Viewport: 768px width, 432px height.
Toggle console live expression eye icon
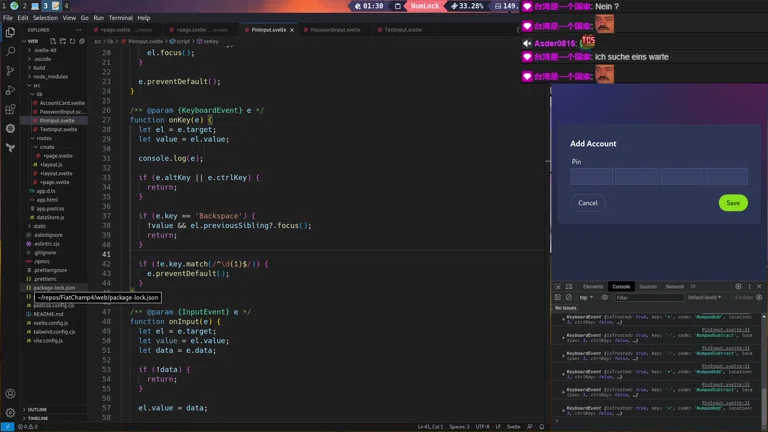(605, 297)
